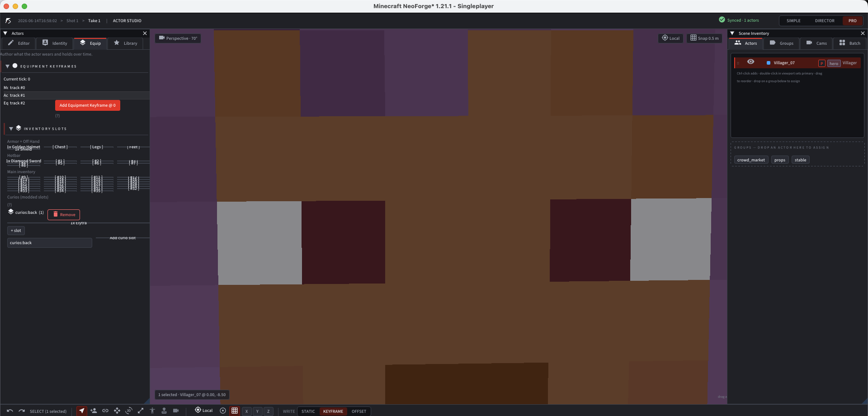Switch to the Identity tab
The width and height of the screenshot is (868, 416).
click(55, 43)
